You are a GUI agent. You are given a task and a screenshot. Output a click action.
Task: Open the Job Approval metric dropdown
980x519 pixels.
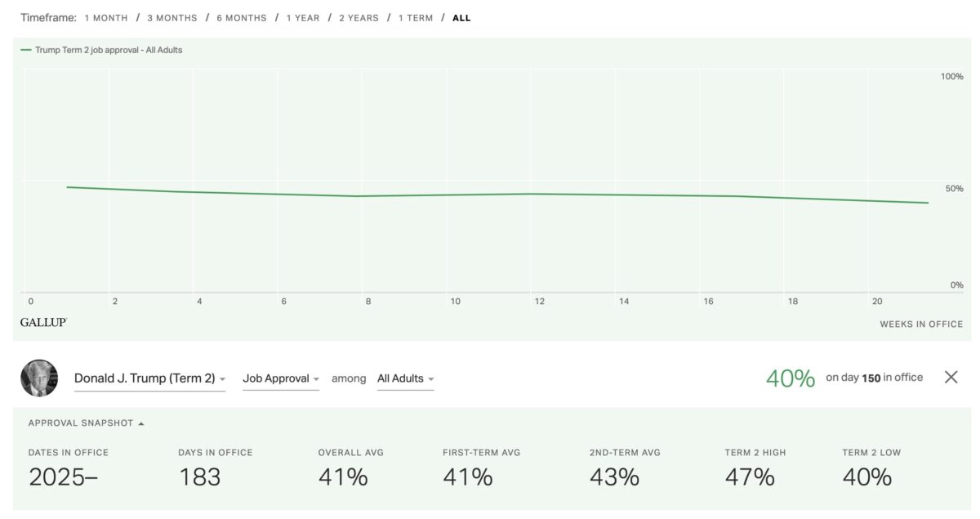pos(280,378)
